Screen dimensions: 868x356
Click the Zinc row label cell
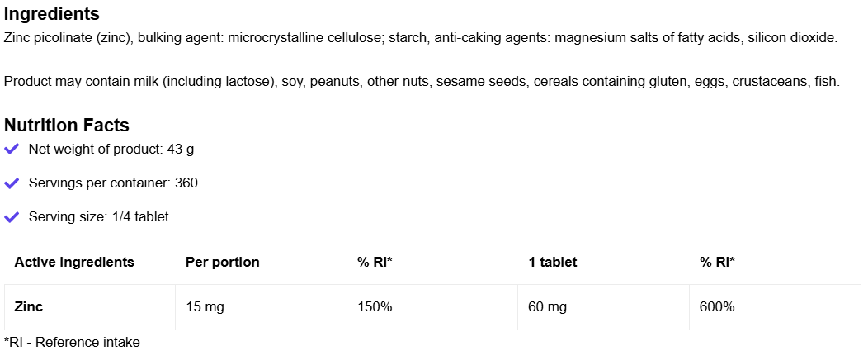(29, 307)
